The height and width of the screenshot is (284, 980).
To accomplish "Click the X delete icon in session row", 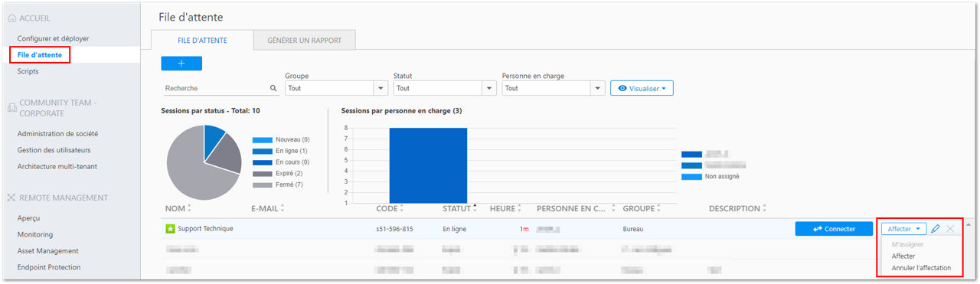I will tap(950, 229).
